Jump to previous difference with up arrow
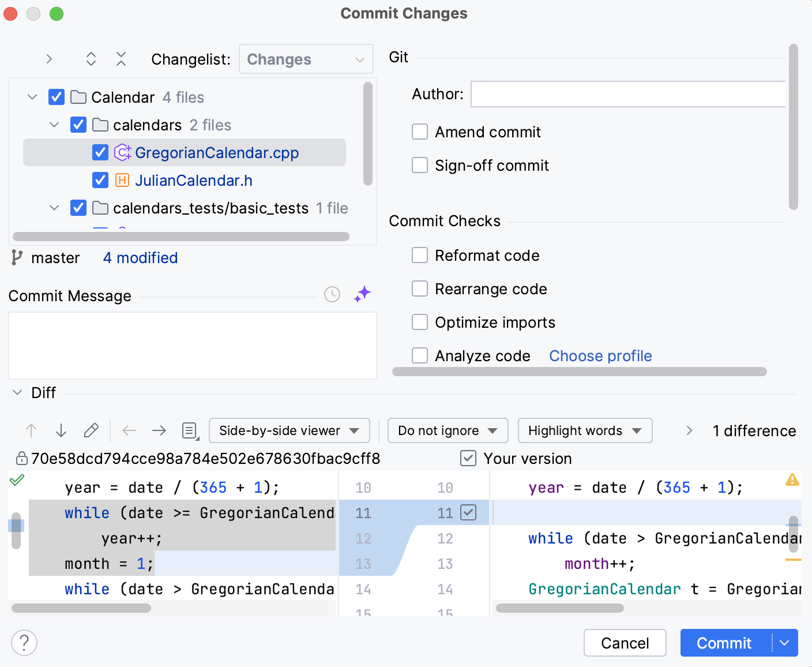Viewport: 812px width, 667px height. tap(31, 430)
